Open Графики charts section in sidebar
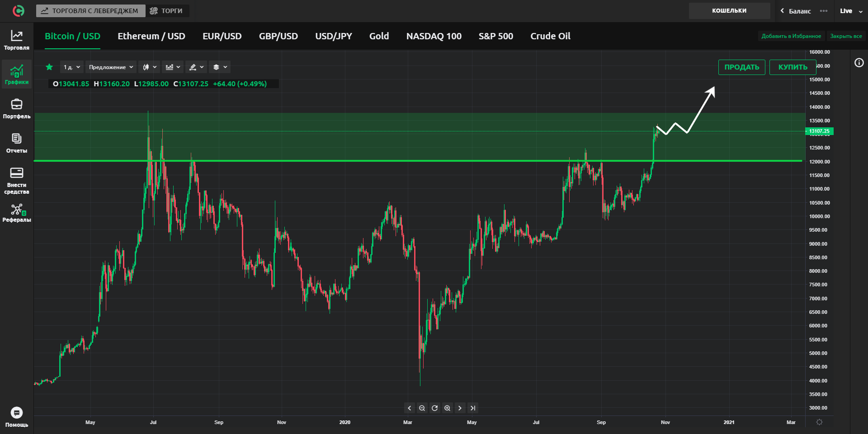 pyautogui.click(x=17, y=75)
